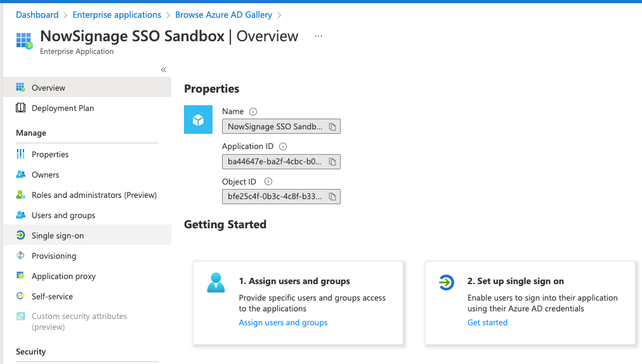Open Single sign-on in sidebar
The image size is (642, 364).
pyautogui.click(x=58, y=235)
